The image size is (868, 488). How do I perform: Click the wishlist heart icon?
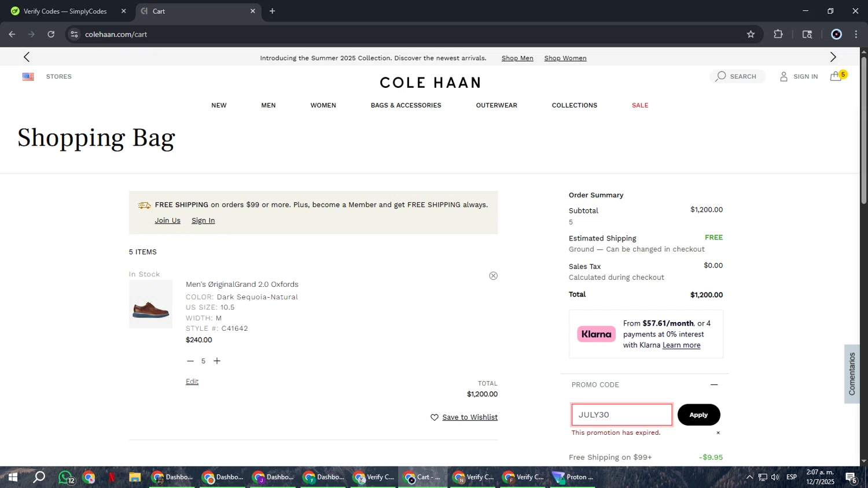[x=435, y=417]
